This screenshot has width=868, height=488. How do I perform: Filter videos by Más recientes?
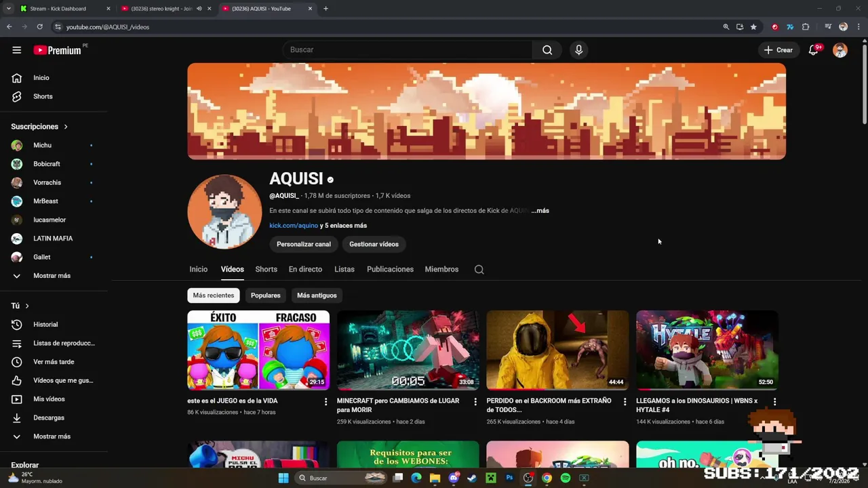pos(213,296)
